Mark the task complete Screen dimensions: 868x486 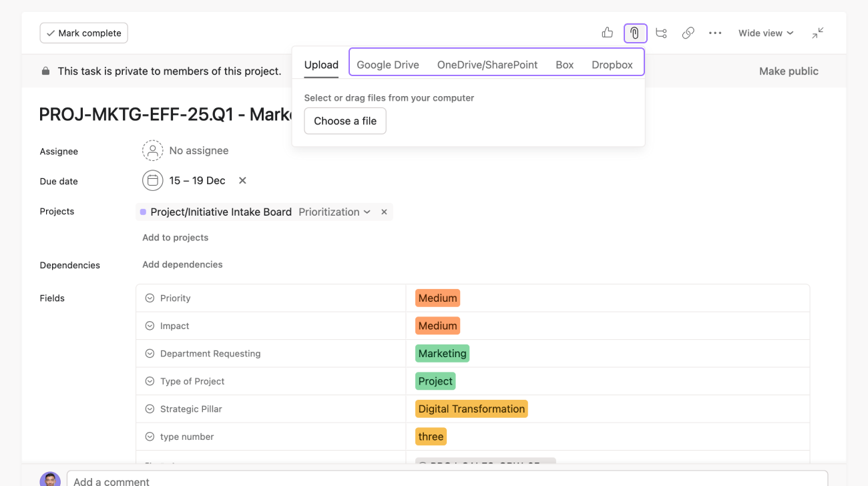tap(83, 33)
